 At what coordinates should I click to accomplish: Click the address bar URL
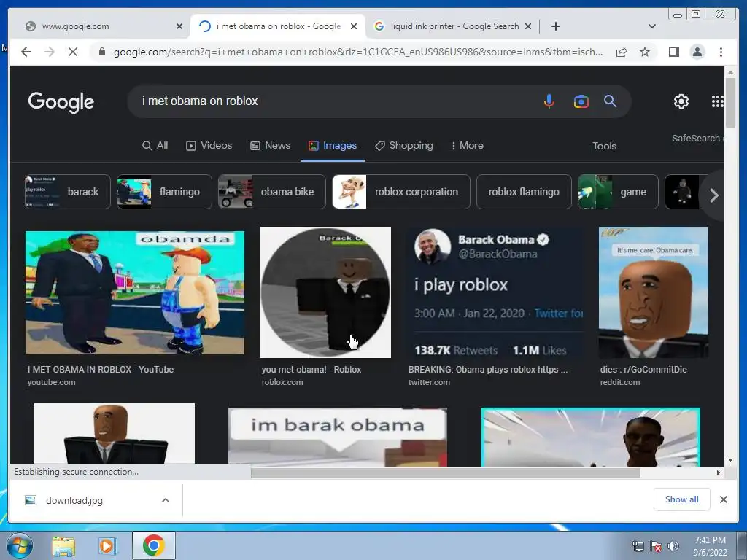[357, 52]
